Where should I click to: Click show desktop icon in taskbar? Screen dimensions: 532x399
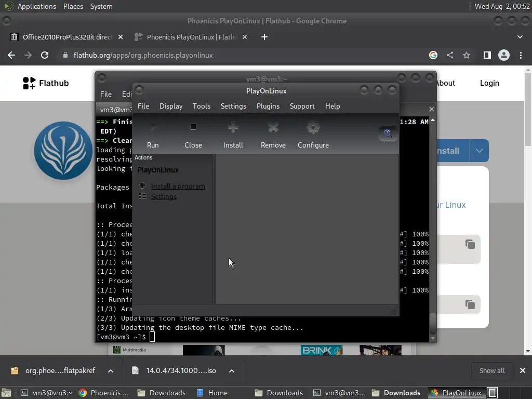pyautogui.click(x=6, y=393)
